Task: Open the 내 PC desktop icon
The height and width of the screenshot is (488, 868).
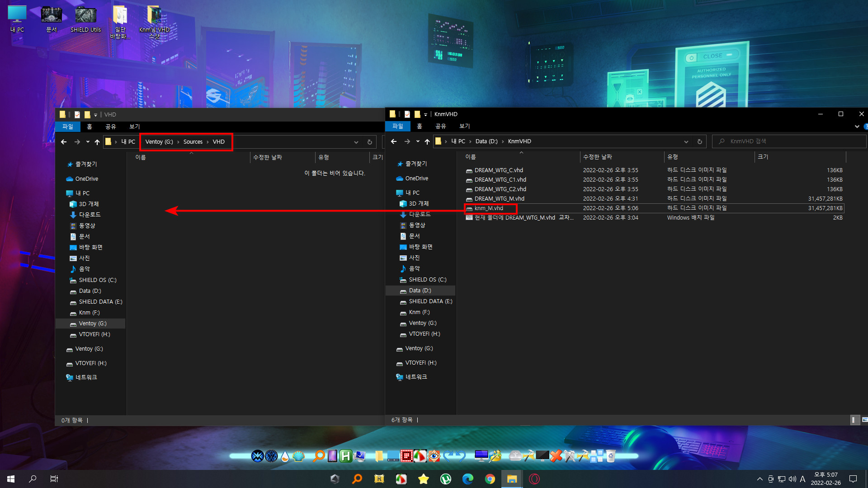Action: click(17, 19)
